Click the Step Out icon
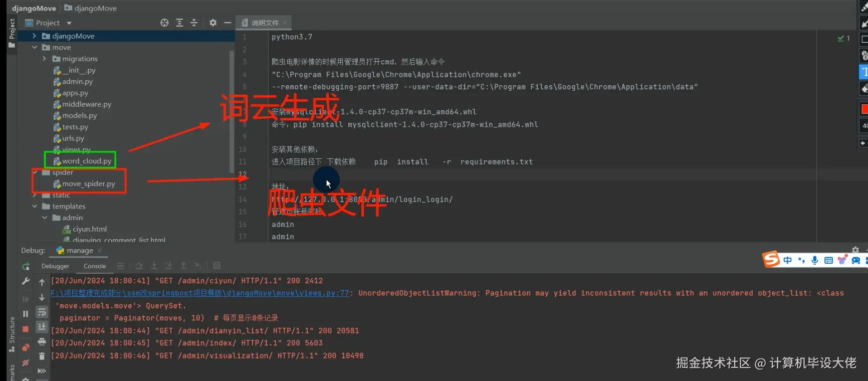This screenshot has height=381, width=868. 183,266
